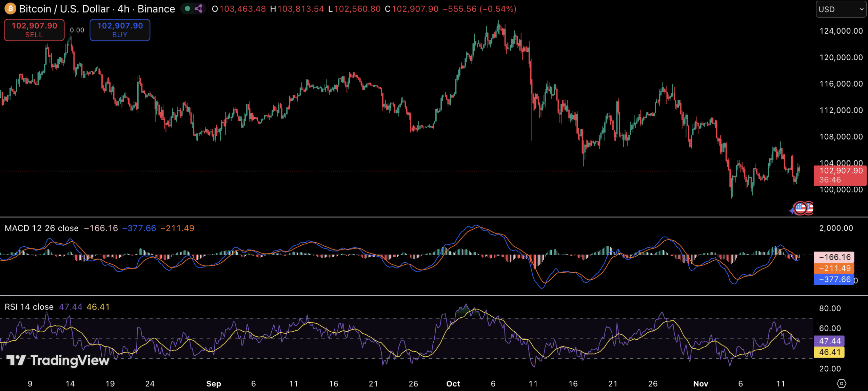Screen dimensions: 868x391
Task: Open the RSI 14 close legend
Action: tap(29, 307)
